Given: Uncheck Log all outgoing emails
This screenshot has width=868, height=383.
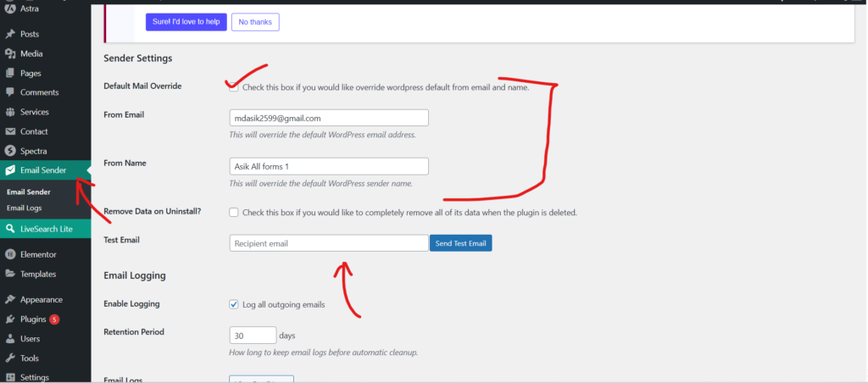Looking at the screenshot, I should pyautogui.click(x=234, y=304).
